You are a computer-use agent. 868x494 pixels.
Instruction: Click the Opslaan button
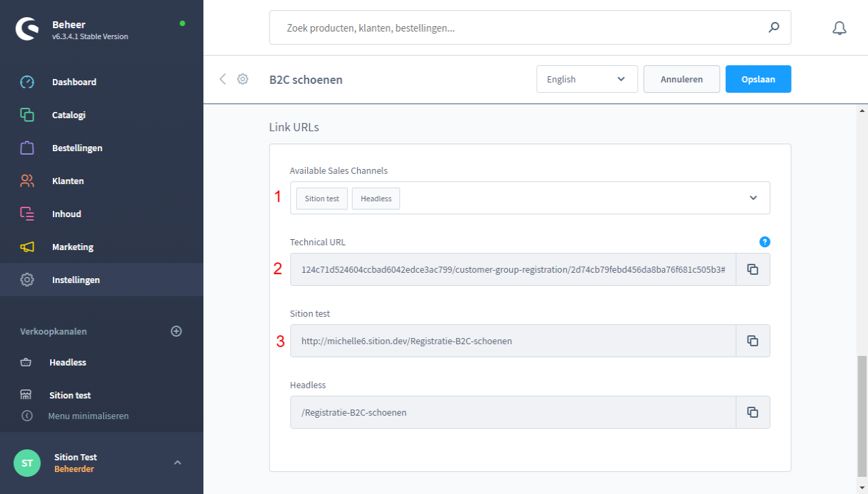point(758,79)
